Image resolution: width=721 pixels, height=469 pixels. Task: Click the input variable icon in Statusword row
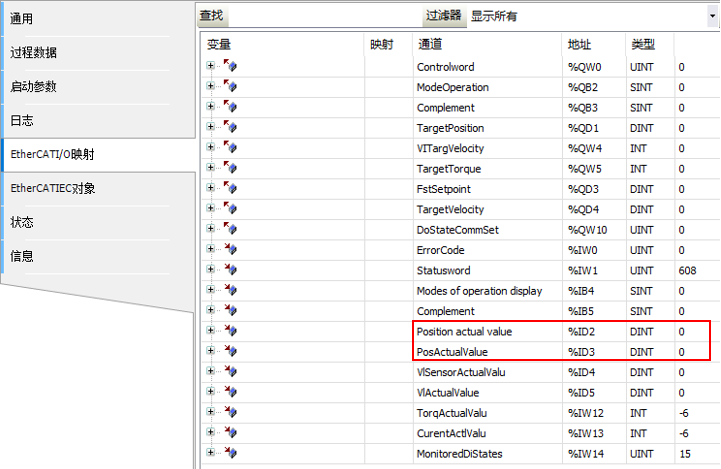(x=230, y=269)
